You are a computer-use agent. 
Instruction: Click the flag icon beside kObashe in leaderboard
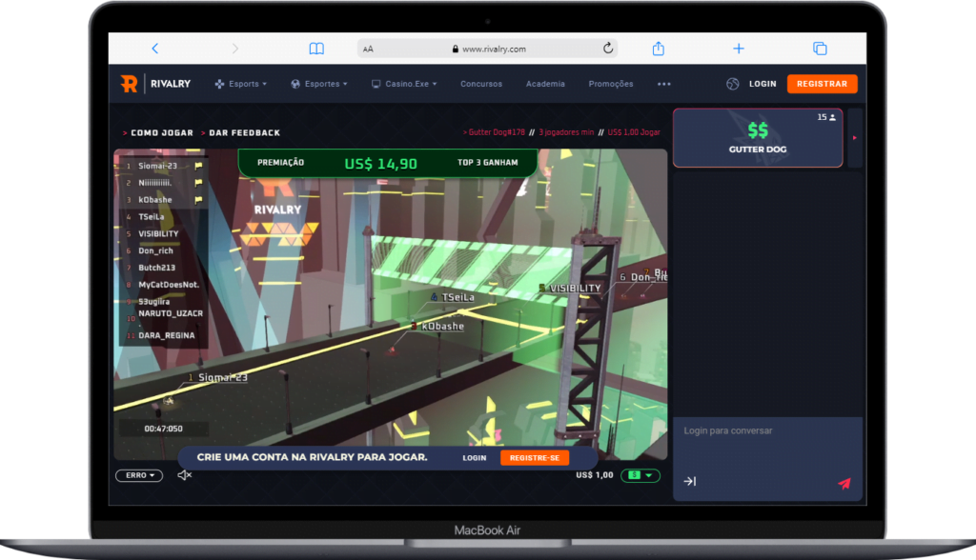198,200
